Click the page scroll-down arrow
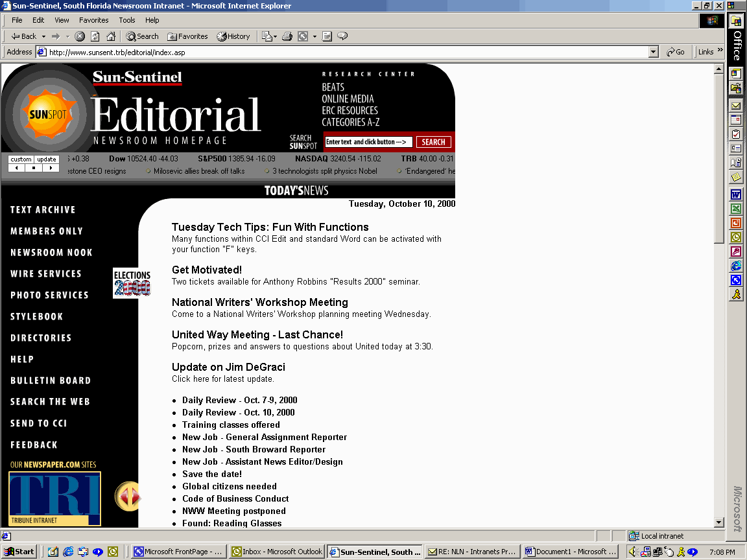Screen dimensions: 747x560 point(719,522)
